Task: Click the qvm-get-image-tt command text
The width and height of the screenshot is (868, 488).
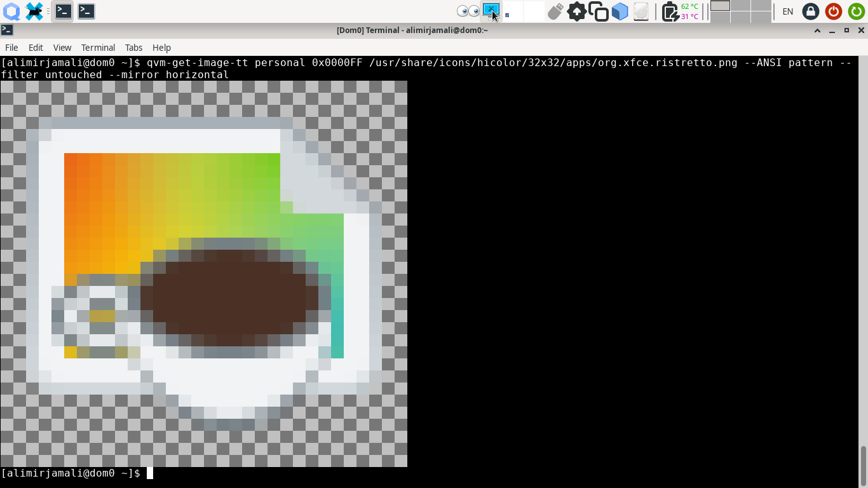Action: (x=198, y=62)
